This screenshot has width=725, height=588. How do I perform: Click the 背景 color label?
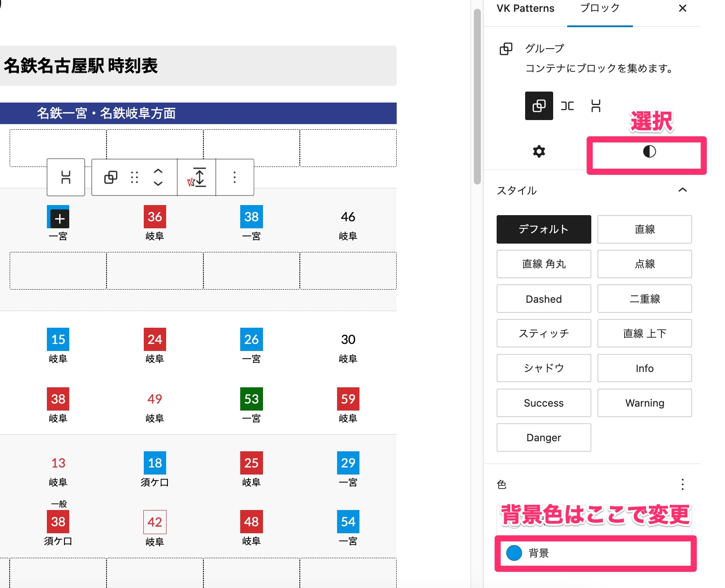[538, 553]
